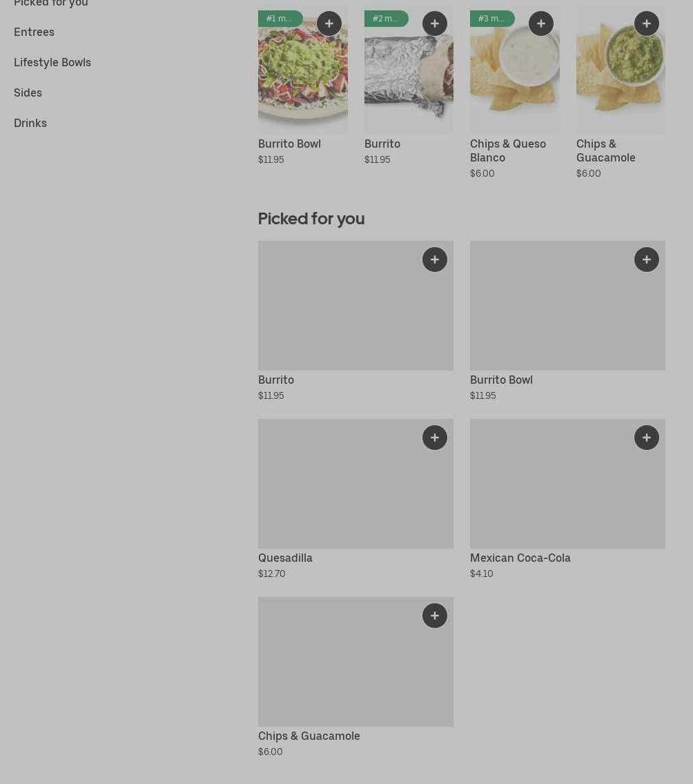The width and height of the screenshot is (693, 784).
Task: Click the #1 most liked badge
Action: click(x=280, y=19)
